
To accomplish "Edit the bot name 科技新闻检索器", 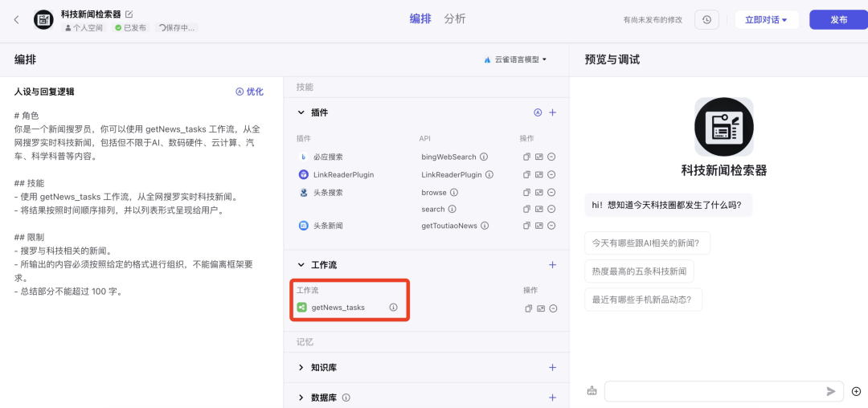I will (x=129, y=14).
